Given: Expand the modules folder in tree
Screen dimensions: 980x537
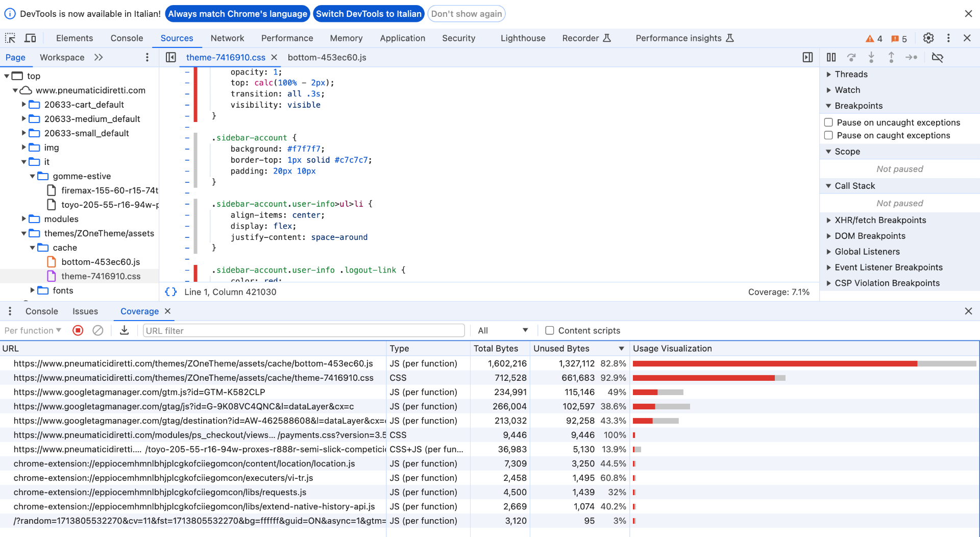Looking at the screenshot, I should [23, 219].
